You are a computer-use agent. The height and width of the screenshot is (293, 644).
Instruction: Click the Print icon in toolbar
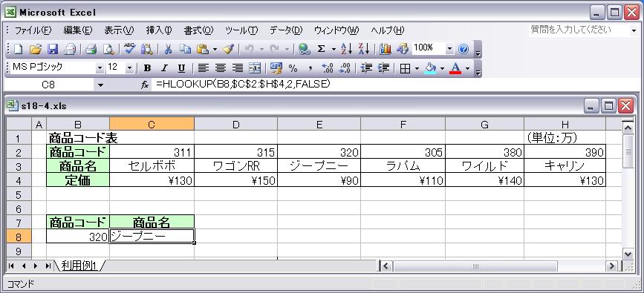point(91,49)
